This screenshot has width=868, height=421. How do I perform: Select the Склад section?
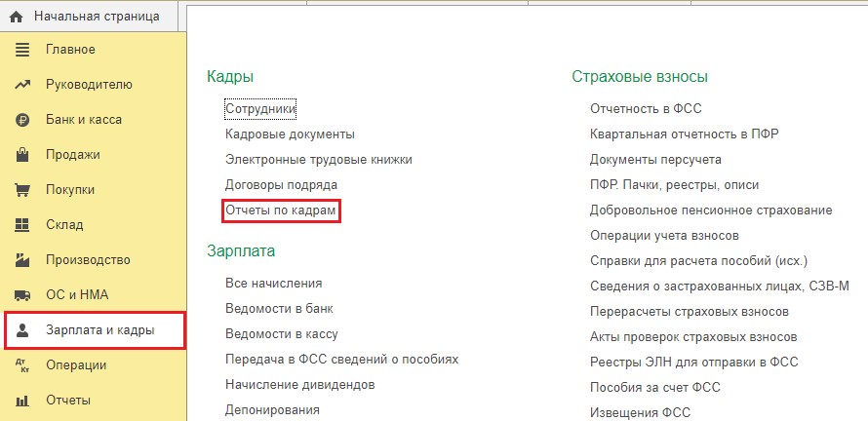click(x=64, y=224)
